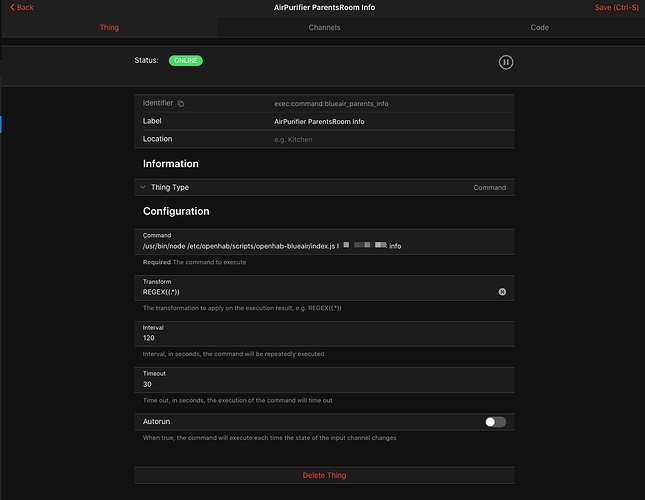
Task: Copy the Identifier using the copy icon
Action: point(181,104)
